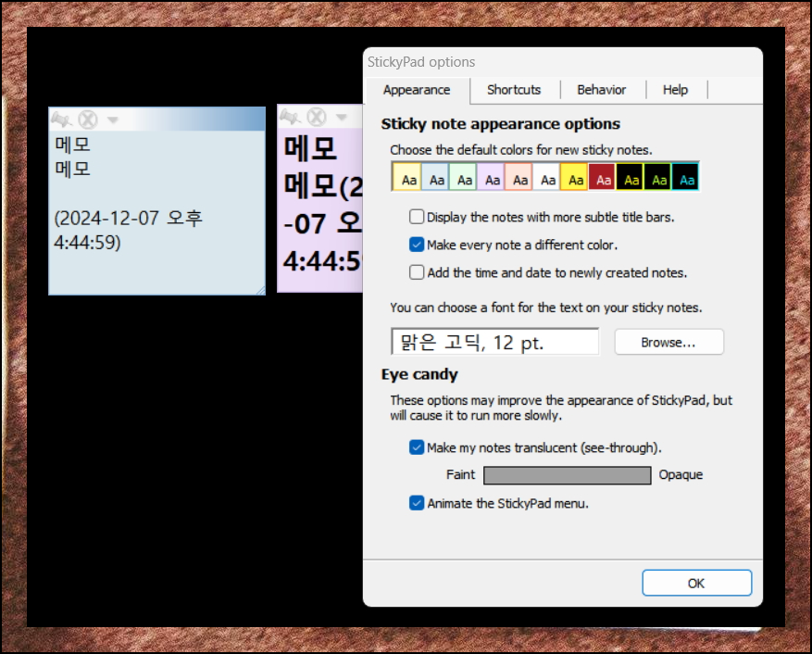
Task: Select black swatch with yellow text
Action: pyautogui.click(x=631, y=177)
